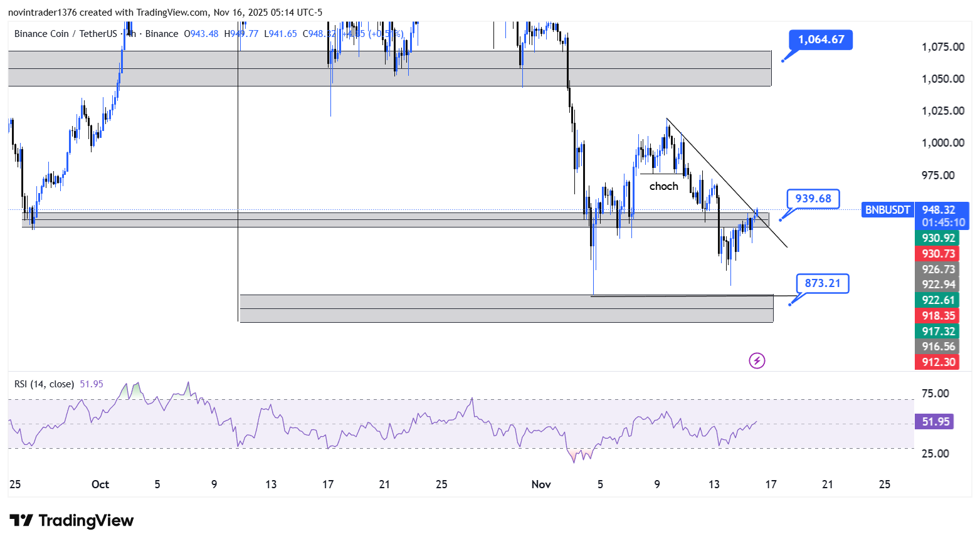This screenshot has height=544, width=980.
Task: Click the Nov label on the time axis
Action: [x=540, y=484]
